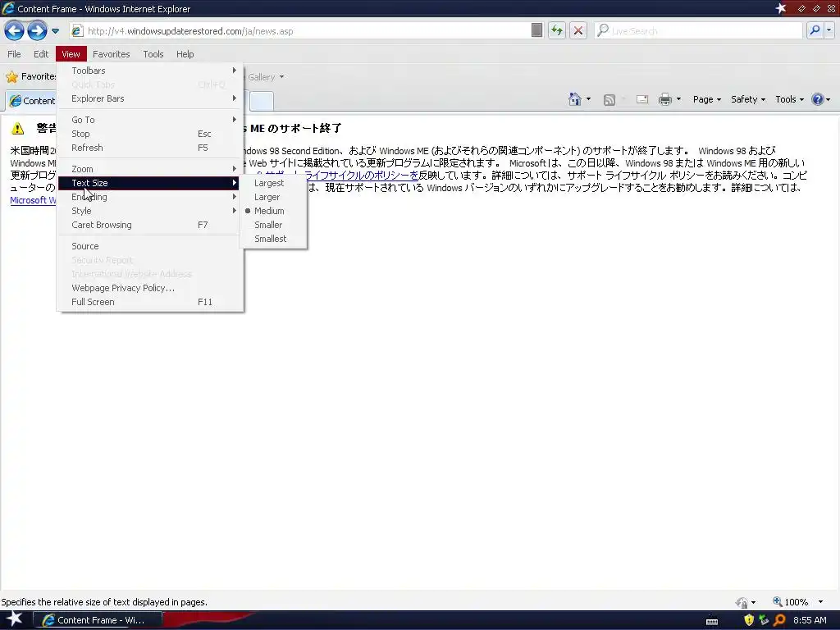Click the Read Mail icon
The height and width of the screenshot is (630, 840).
(x=641, y=99)
